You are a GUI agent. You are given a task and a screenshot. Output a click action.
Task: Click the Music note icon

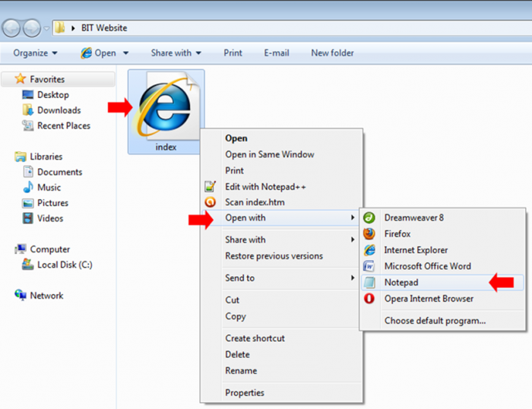(x=28, y=187)
